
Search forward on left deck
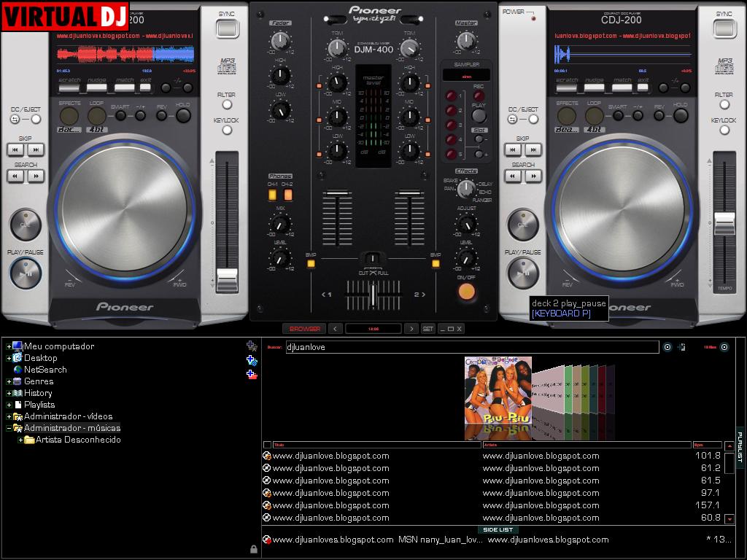36,176
